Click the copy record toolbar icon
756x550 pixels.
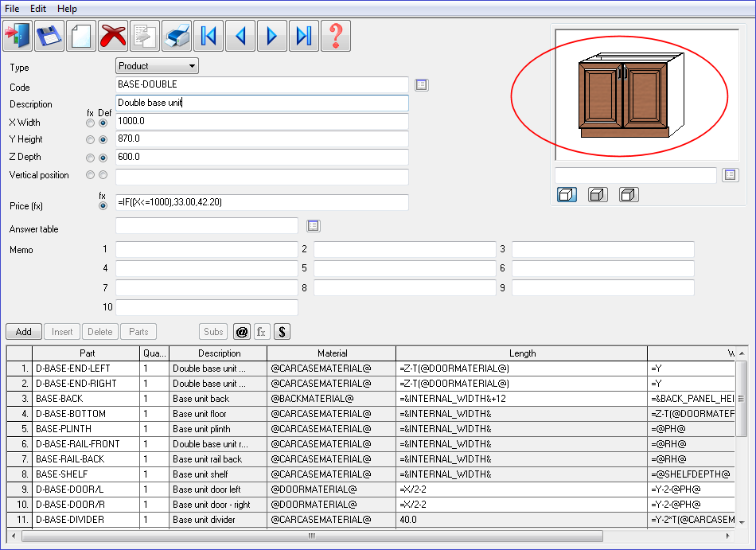pyautogui.click(x=145, y=36)
